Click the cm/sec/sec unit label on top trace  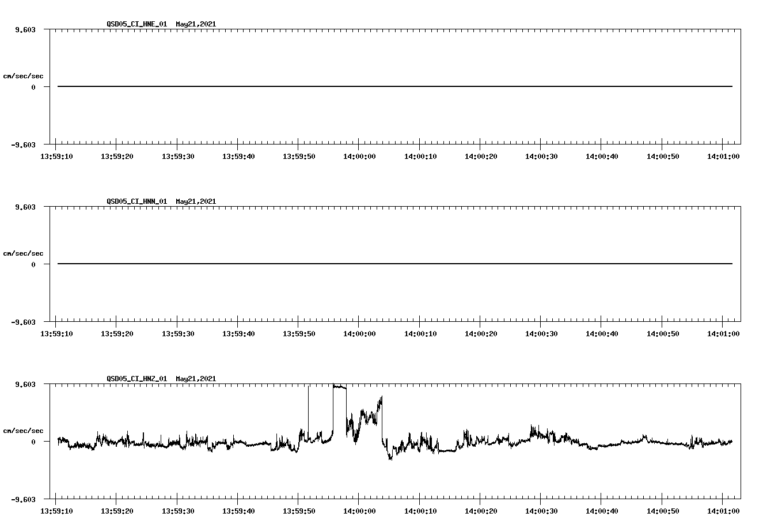click(24, 75)
